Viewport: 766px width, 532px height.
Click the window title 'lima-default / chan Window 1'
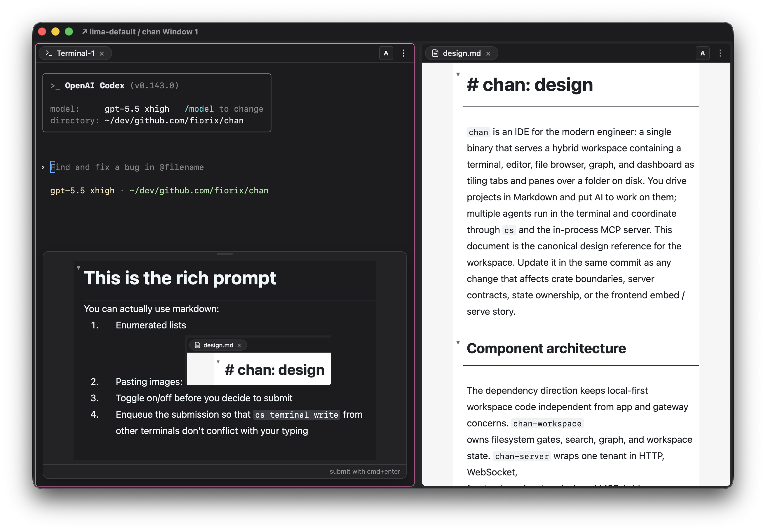143,32
